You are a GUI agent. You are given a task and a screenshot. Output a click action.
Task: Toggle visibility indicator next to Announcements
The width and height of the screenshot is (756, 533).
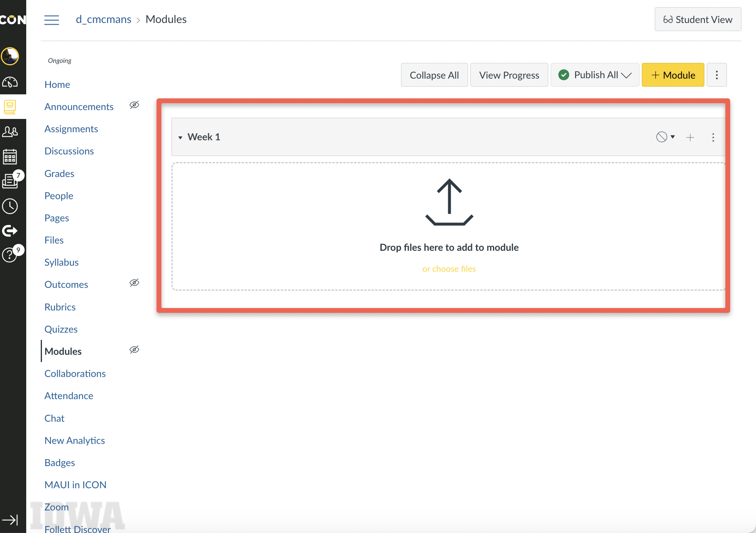point(134,104)
